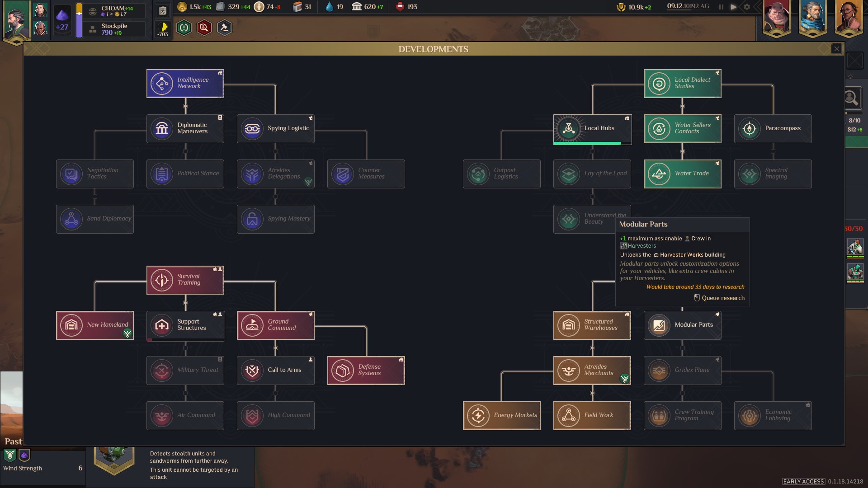Select the Call to Arms development
Viewport: 868px width, 488px height.
coord(275,371)
